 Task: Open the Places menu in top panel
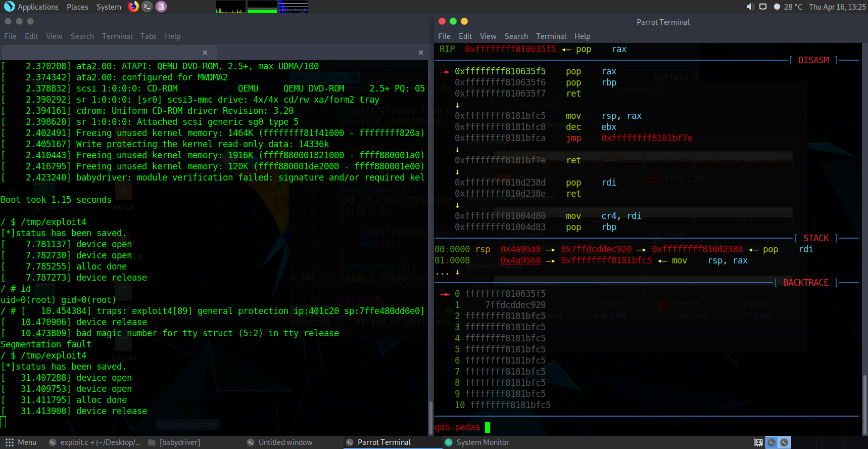coord(77,7)
